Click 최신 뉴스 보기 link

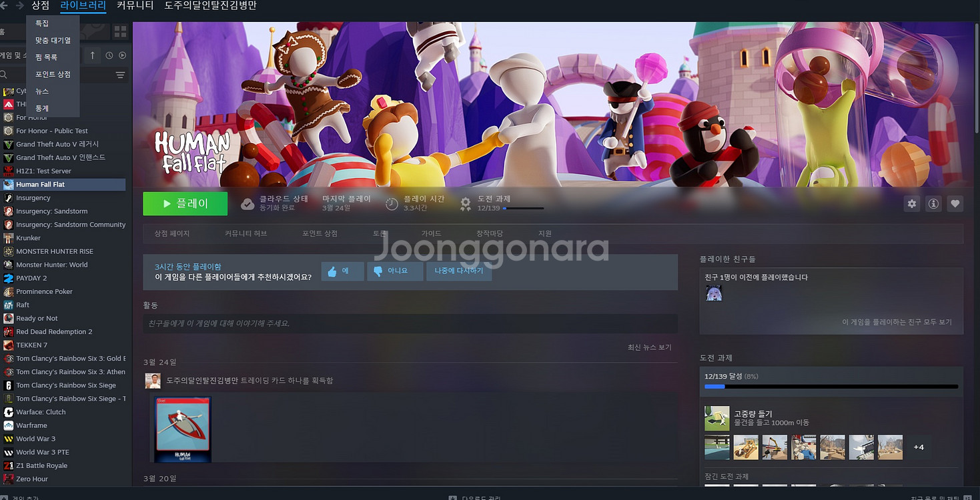click(x=649, y=347)
